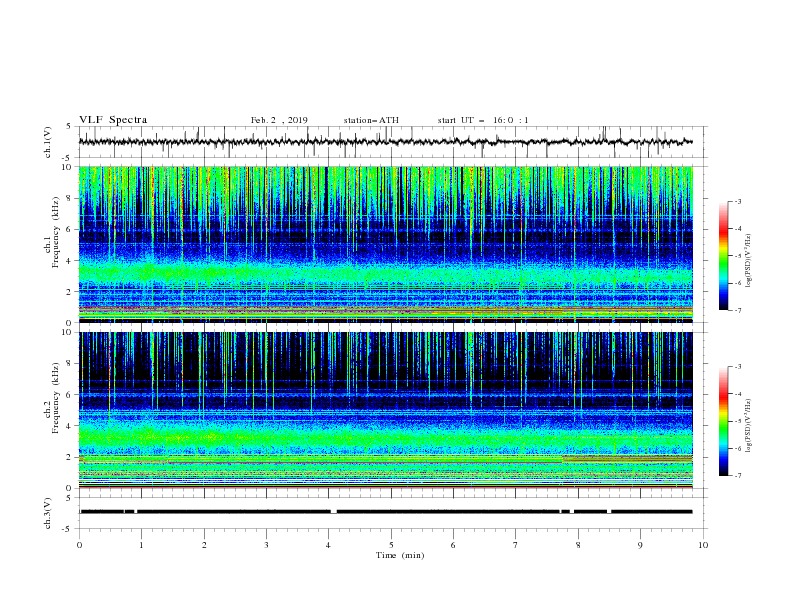Select the date text "Feb. 2 , 2019"
Image resolution: width=792 pixels, height=612 pixels.
pyautogui.click(x=279, y=120)
